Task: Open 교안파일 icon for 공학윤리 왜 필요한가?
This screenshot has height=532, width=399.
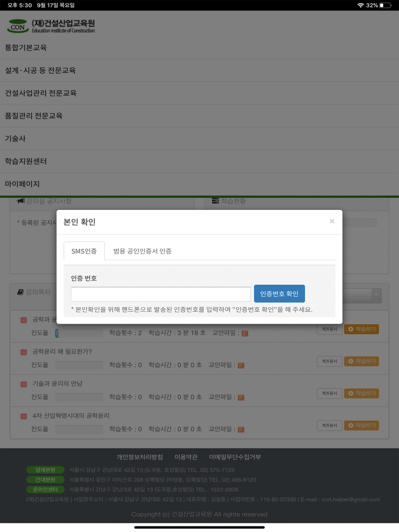Action: [241, 365]
